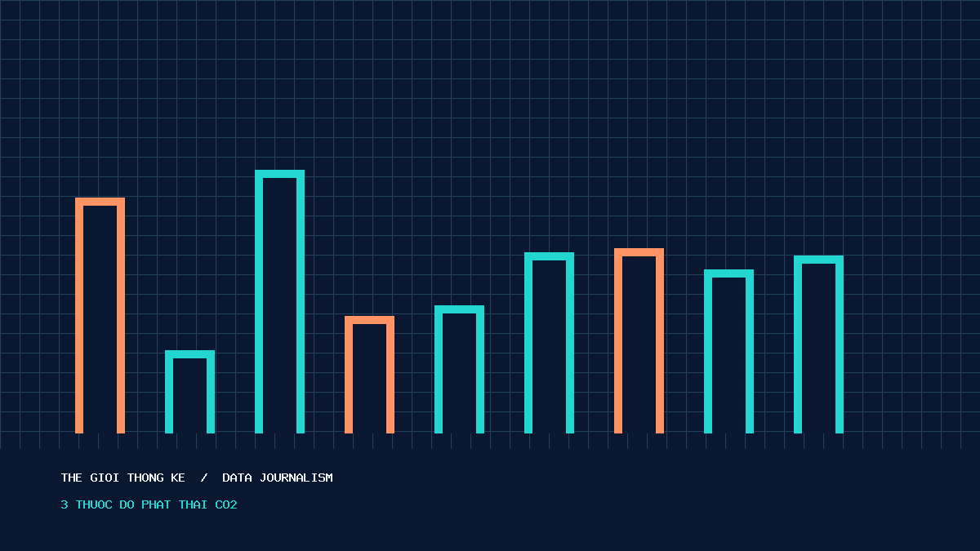This screenshot has width=980, height=551.
Task: Click the tallest orange bar
Action: click(x=100, y=315)
